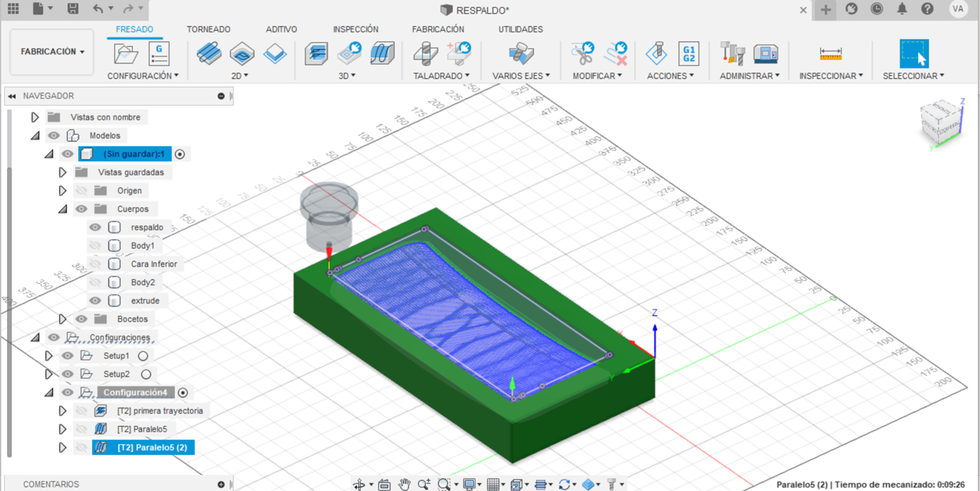The height and width of the screenshot is (491, 980).
Task: Open a new design tab with plus
Action: coord(825,10)
